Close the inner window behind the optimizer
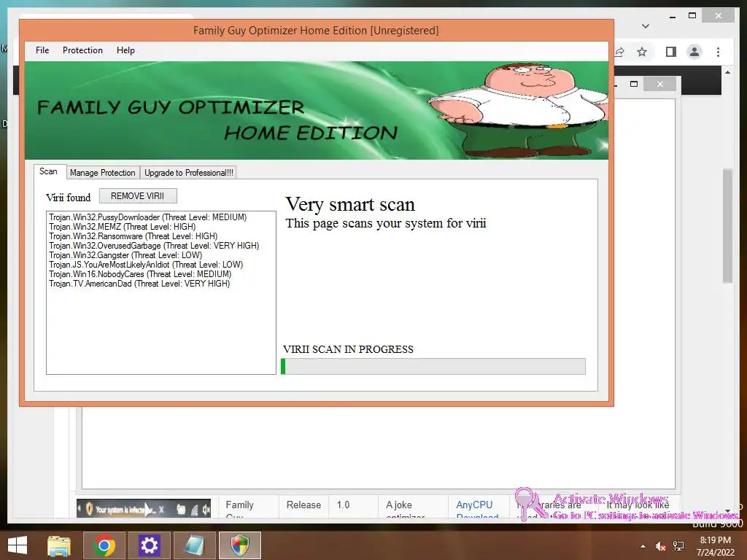 659,85
